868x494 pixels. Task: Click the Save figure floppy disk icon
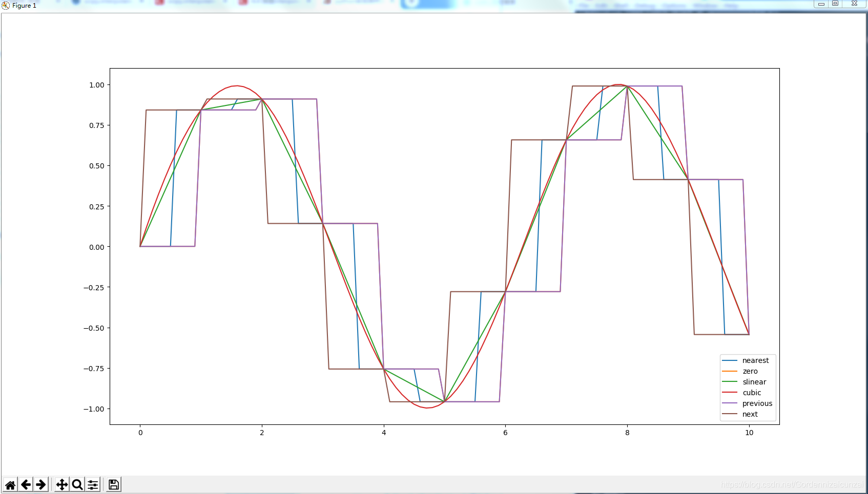[113, 484]
